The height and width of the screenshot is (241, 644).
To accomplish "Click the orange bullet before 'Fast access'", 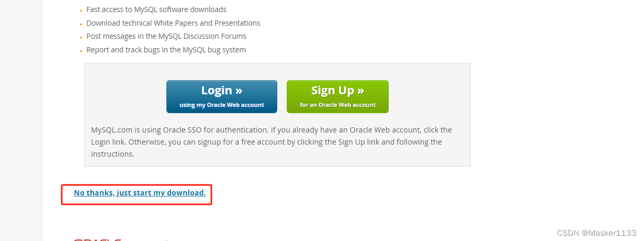I will coord(81,10).
